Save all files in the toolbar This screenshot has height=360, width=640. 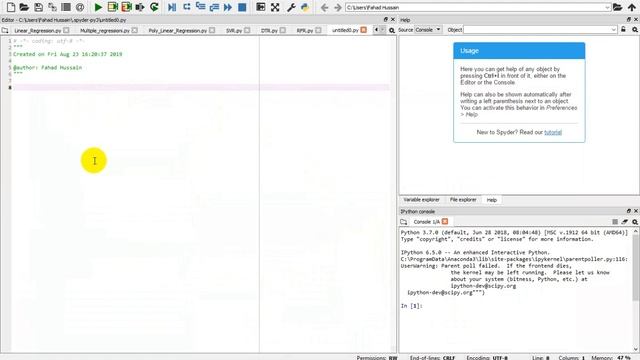tap(52, 7)
